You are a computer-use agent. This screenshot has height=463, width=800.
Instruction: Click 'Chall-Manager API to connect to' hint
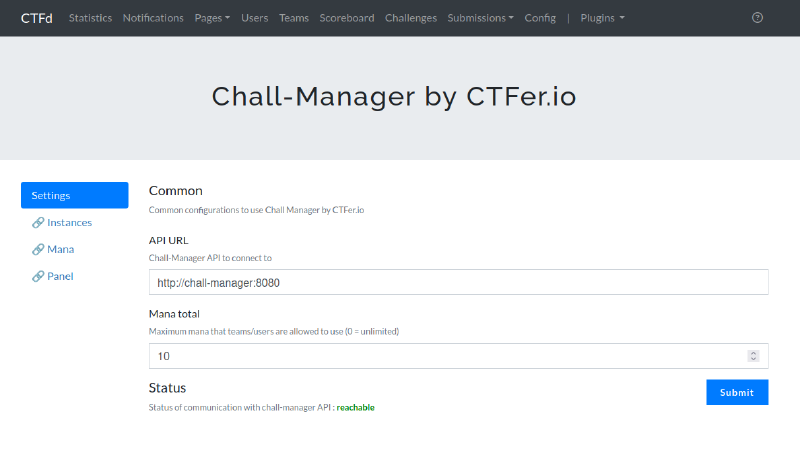pos(210,258)
